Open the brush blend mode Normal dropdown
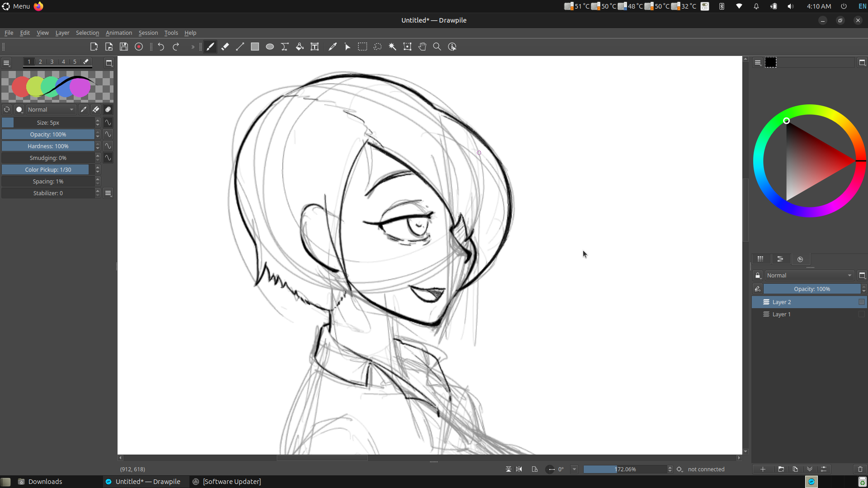Viewport: 868px width, 488px height. coord(51,109)
